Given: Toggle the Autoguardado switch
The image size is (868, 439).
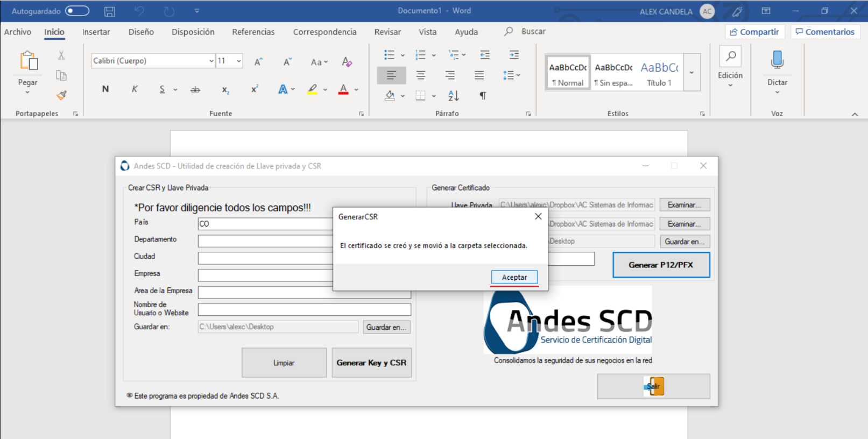Looking at the screenshot, I should (x=77, y=11).
